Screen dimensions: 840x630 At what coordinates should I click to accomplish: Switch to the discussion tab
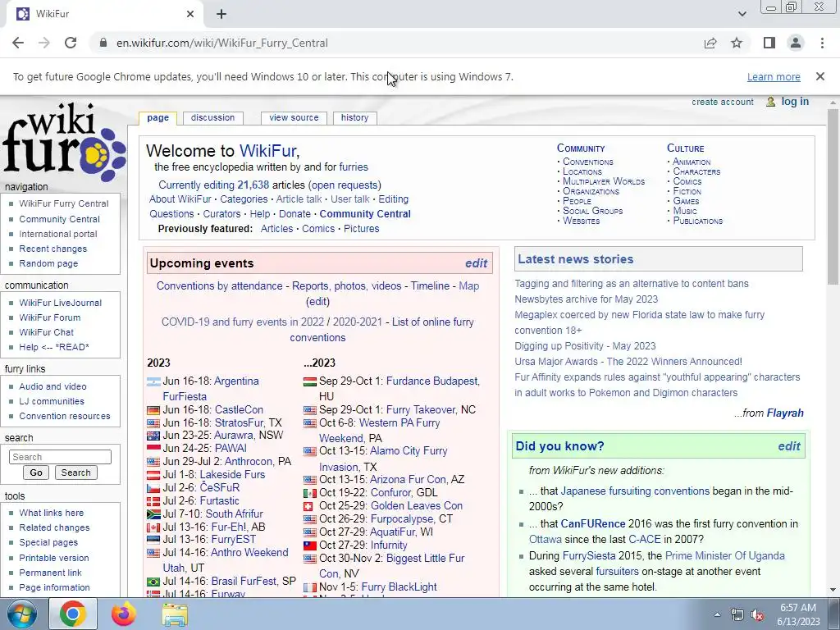tap(212, 118)
